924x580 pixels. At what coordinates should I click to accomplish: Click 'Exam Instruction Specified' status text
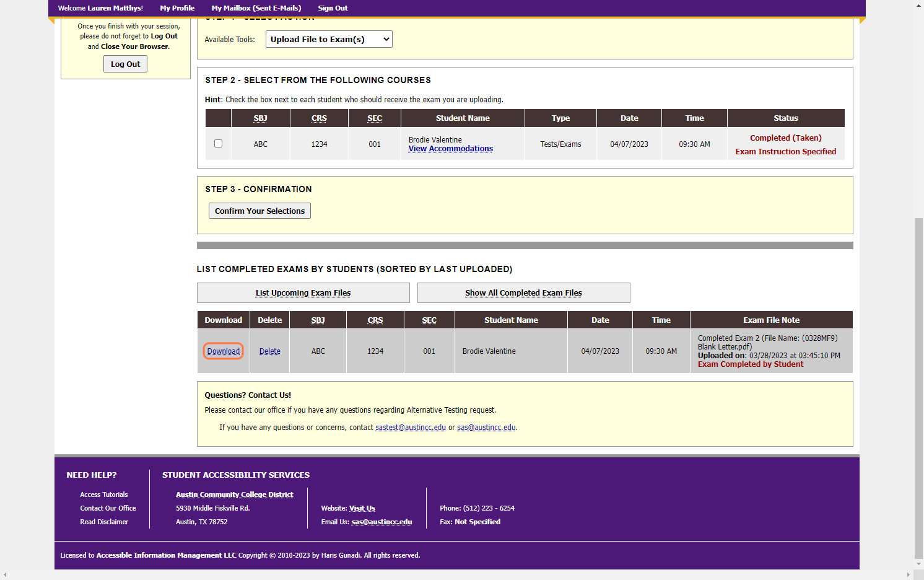pos(786,152)
